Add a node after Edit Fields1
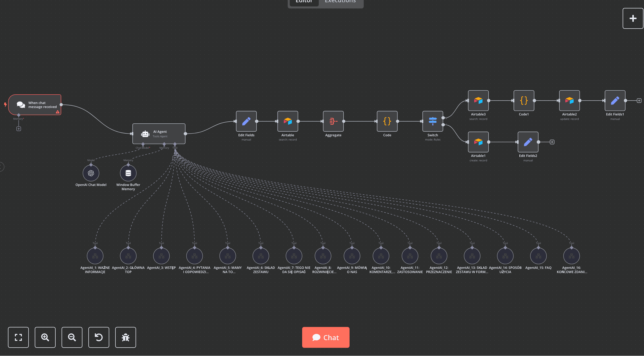 (639, 101)
